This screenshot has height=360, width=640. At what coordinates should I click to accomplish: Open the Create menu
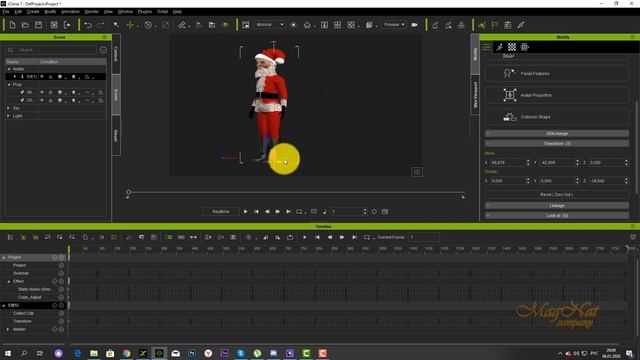(x=33, y=12)
